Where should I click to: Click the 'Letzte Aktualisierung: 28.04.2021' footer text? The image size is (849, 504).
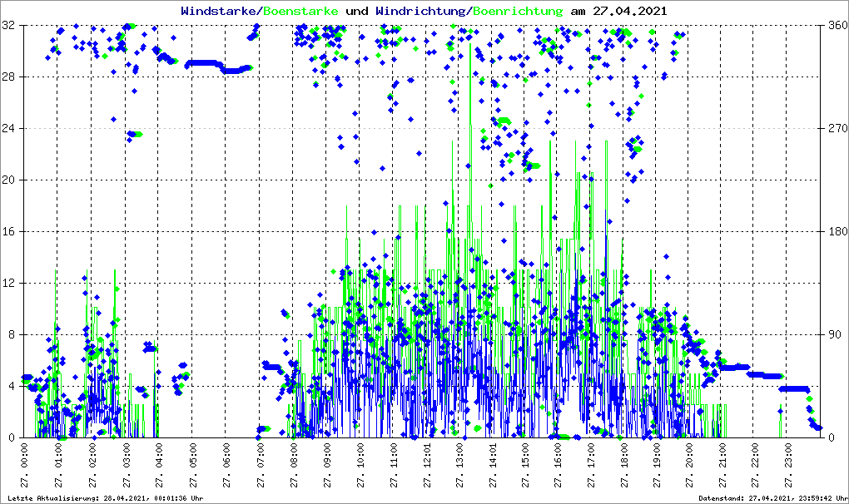[77, 498]
